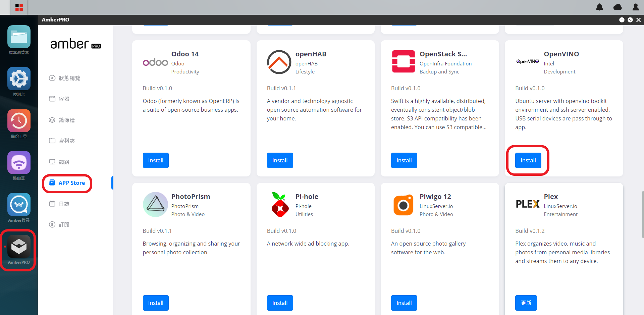644x315 pixels.
Task: Install Piwigo 12
Action: tap(404, 303)
